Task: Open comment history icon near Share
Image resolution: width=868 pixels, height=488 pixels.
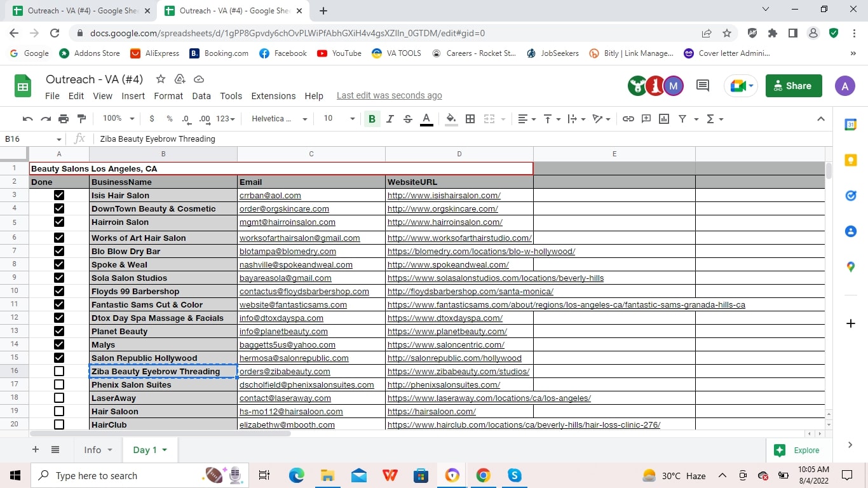Action: point(703,86)
